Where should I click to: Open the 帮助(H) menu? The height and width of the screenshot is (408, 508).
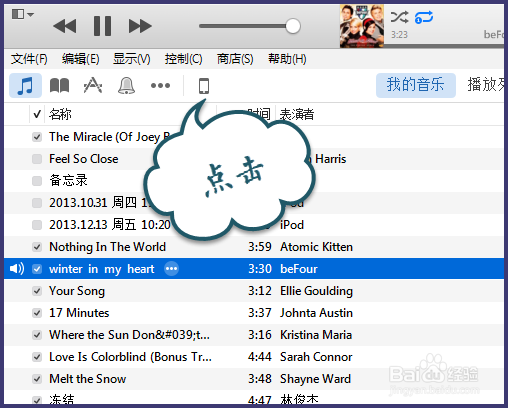coord(287,59)
